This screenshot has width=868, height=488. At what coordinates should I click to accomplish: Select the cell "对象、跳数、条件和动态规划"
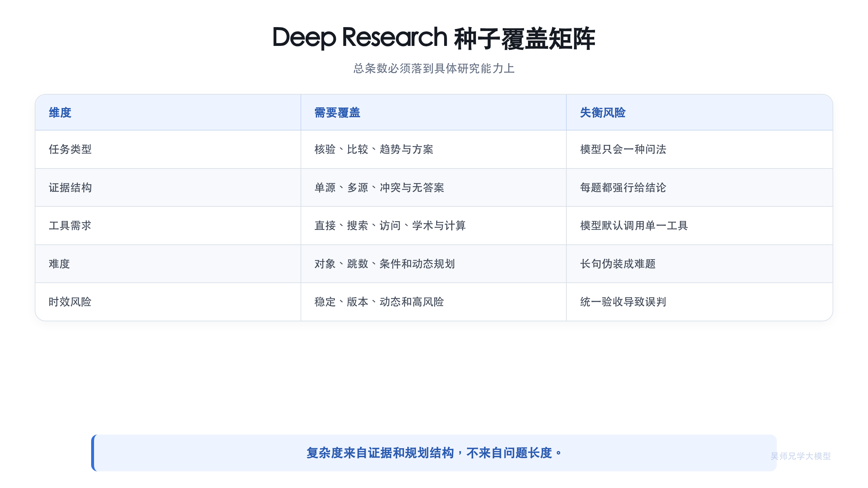(434, 264)
